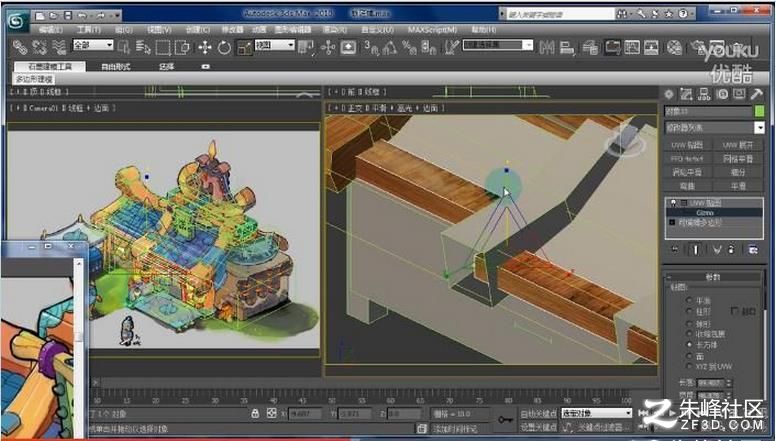Click the Redo arrow in quick access toolbar

(101, 16)
